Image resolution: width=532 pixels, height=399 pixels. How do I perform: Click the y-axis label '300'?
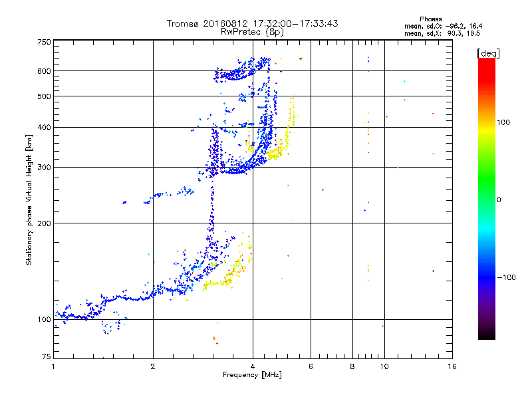(x=44, y=168)
